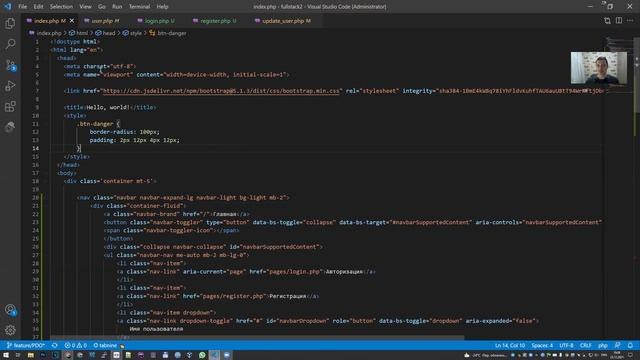Click the Synchronize Changes icon in status bar
This screenshot has width=640, height=360.
[x=55, y=345]
